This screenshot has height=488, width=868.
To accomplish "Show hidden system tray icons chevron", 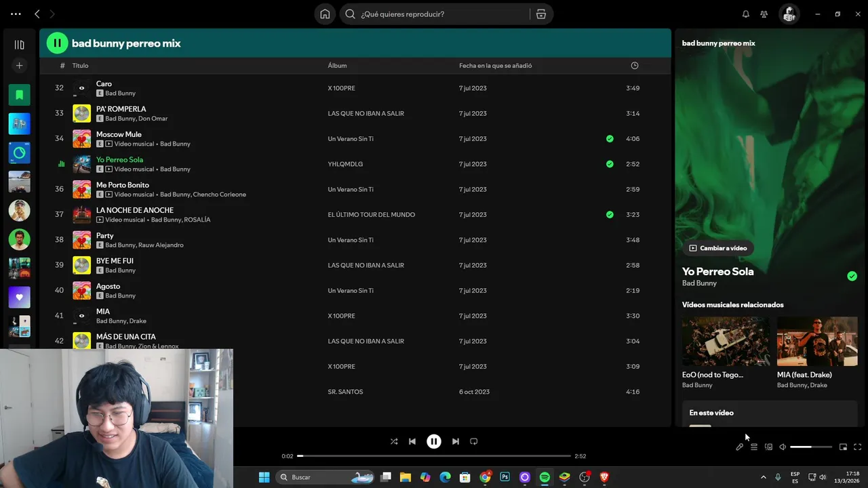I will (763, 477).
